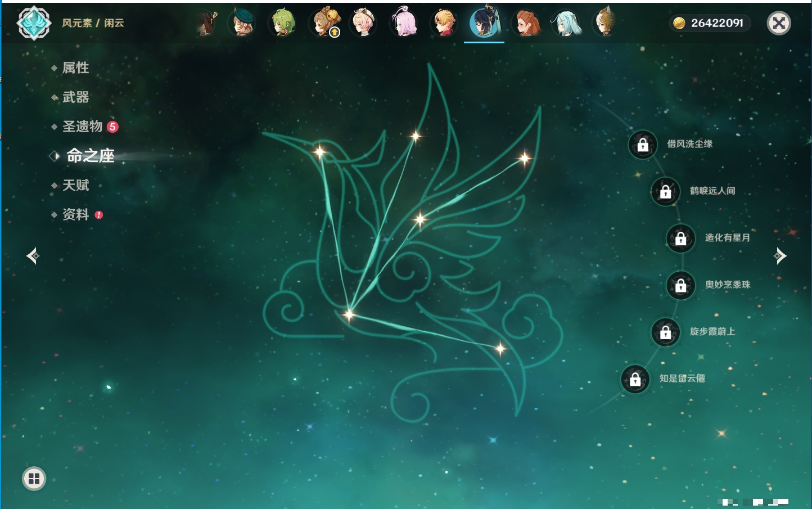The width and height of the screenshot is (812, 509).
Task: Switch to the long lavender-pink haired character
Action: 404,23
